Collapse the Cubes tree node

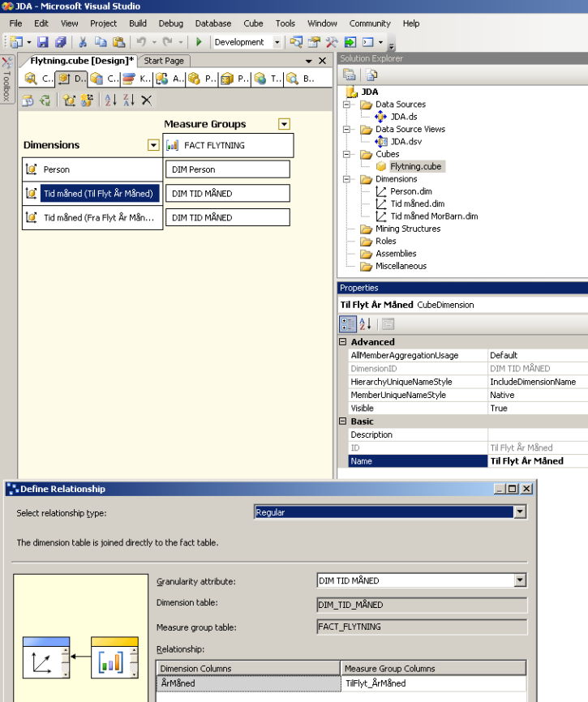pyautogui.click(x=346, y=154)
